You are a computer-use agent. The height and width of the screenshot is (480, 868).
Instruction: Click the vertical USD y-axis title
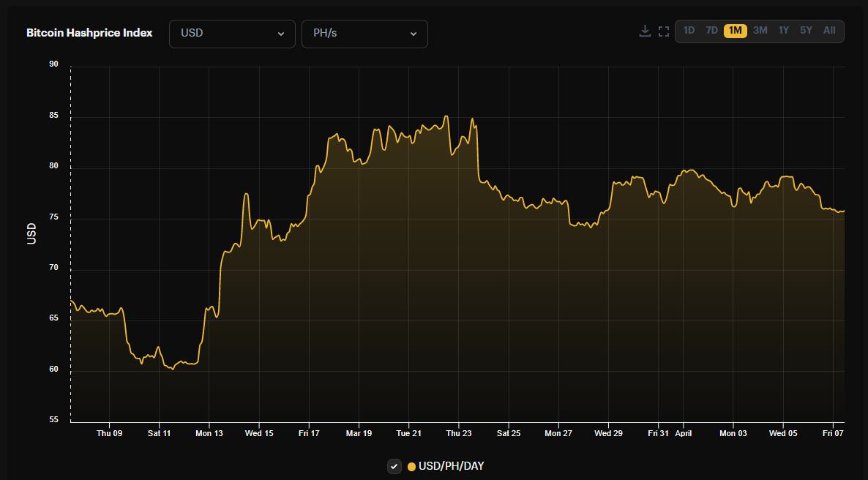pyautogui.click(x=31, y=233)
